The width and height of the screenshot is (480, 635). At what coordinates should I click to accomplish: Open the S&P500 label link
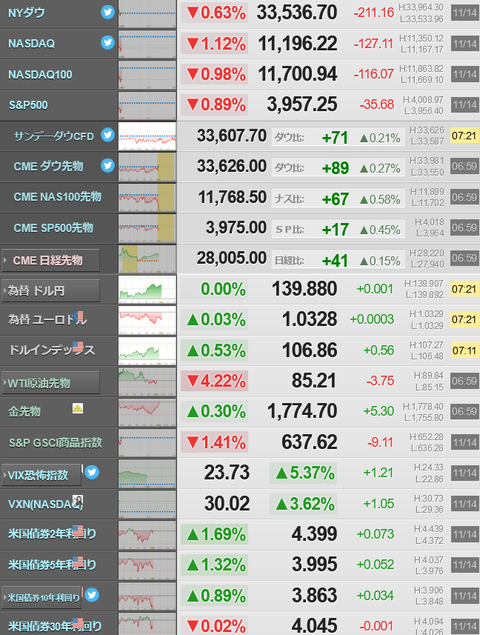click(28, 105)
